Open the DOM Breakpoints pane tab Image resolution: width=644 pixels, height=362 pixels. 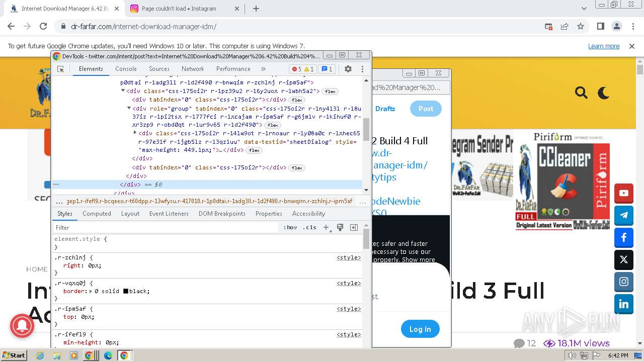coord(222,214)
